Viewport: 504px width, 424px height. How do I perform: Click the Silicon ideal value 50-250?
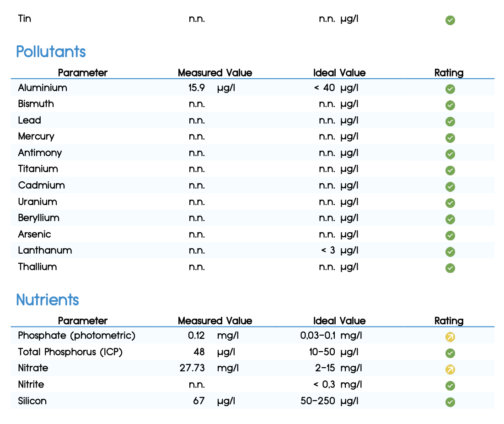317,401
